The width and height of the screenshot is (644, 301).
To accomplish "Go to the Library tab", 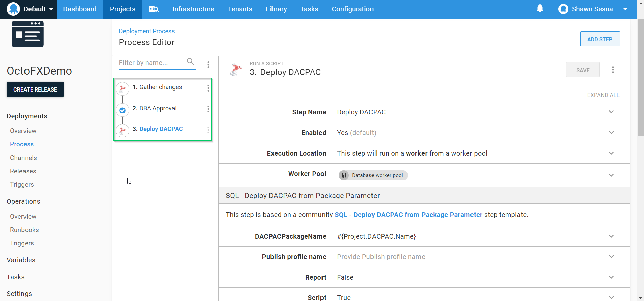I will tap(276, 9).
